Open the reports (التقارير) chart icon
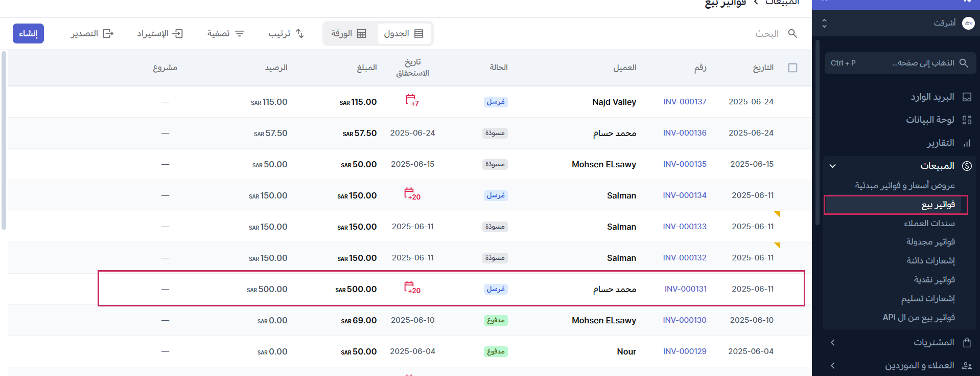Viewport: 980px width, 376px height. (x=967, y=143)
